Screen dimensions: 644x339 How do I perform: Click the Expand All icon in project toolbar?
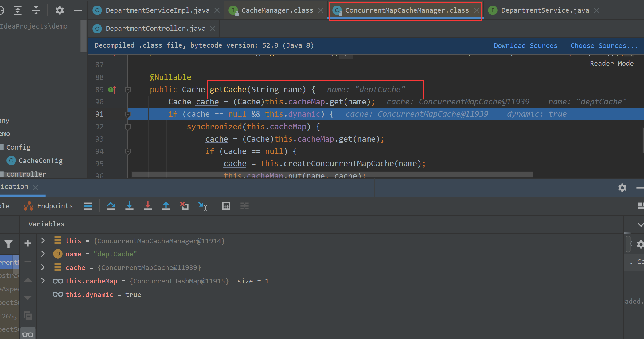(x=18, y=10)
